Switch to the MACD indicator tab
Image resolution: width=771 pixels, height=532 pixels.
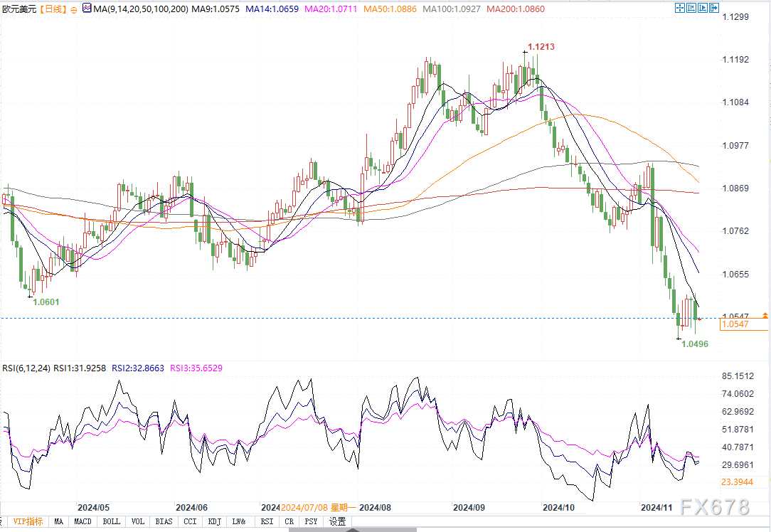point(83,522)
